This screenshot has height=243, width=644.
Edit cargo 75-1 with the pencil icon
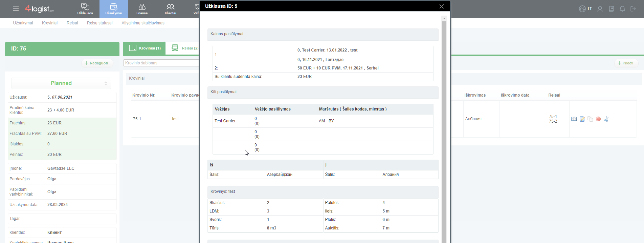pyautogui.click(x=582, y=119)
